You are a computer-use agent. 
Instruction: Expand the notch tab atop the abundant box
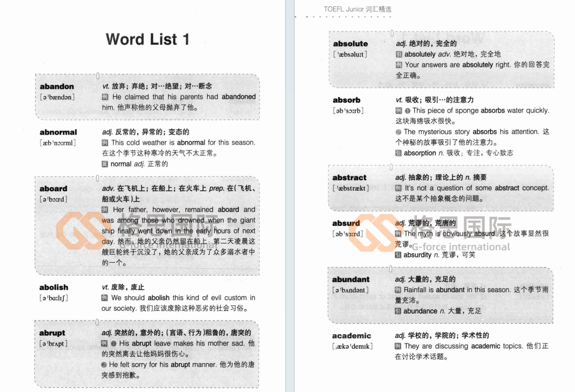coord(392,269)
